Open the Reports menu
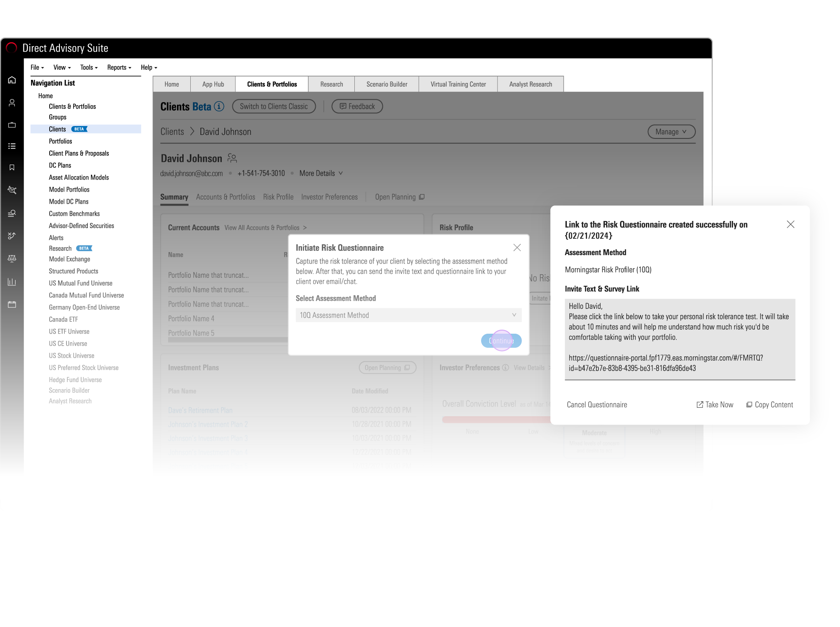840x627 pixels. [119, 67]
